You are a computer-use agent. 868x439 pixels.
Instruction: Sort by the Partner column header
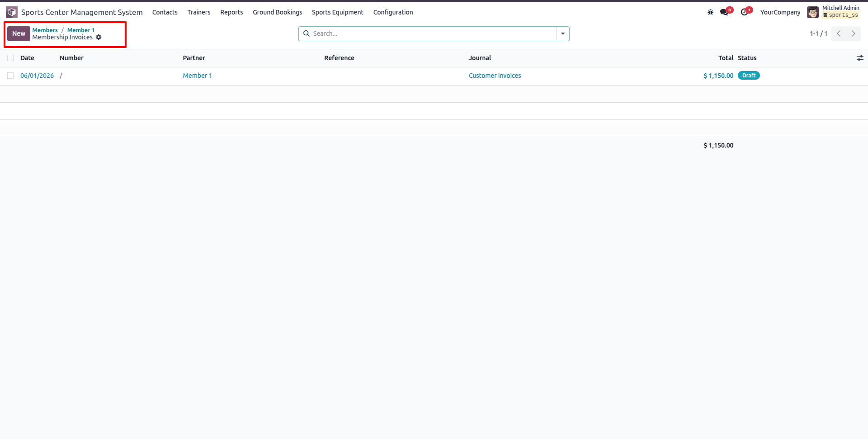(x=194, y=58)
